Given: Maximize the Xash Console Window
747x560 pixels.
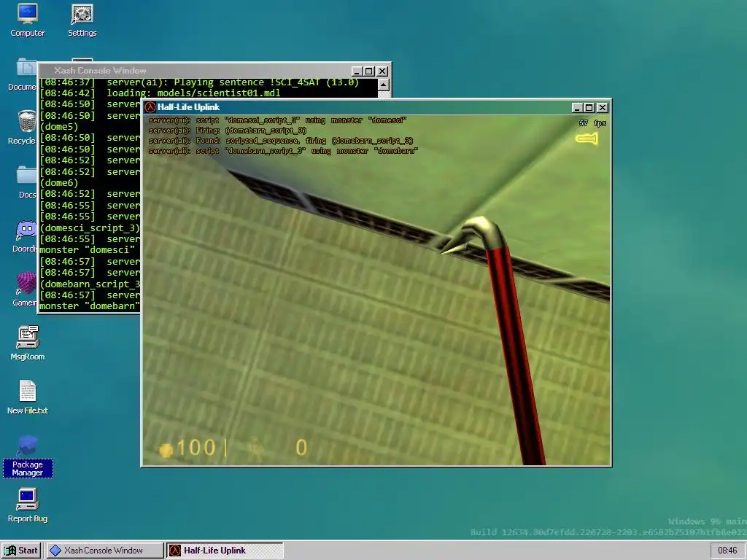Looking at the screenshot, I should (368, 71).
